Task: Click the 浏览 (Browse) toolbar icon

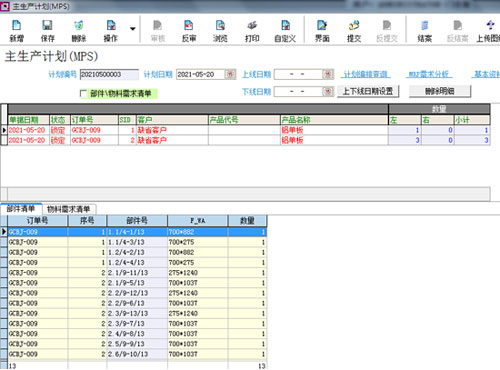Action: tap(220, 31)
